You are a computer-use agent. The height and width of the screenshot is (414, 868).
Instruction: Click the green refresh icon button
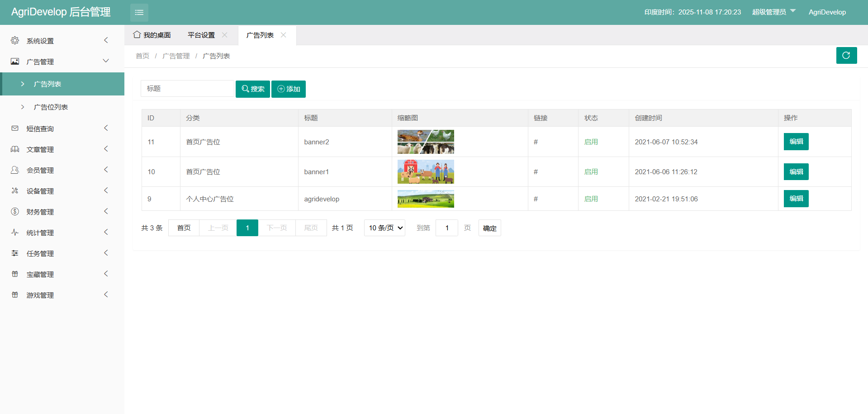tap(846, 55)
